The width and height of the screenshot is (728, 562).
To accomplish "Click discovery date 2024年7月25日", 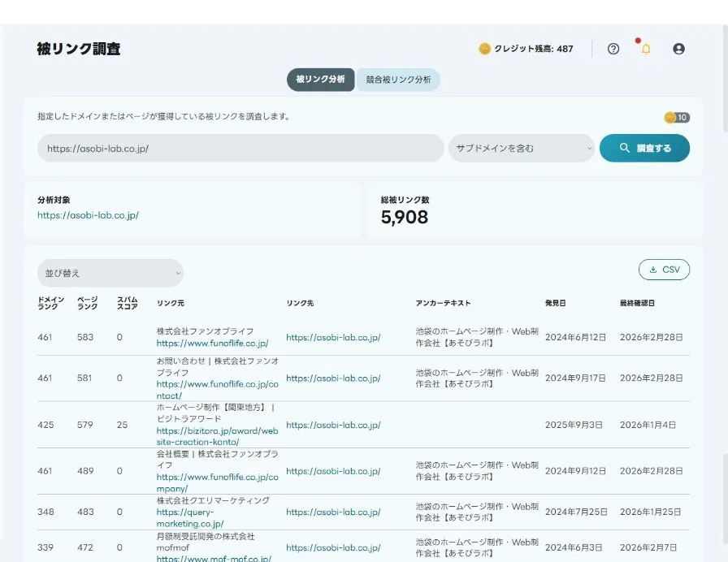I will click(x=576, y=512).
